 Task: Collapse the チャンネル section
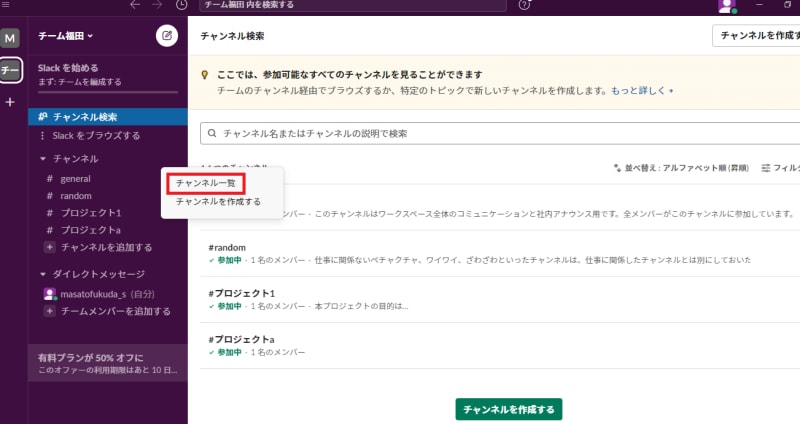[43, 159]
